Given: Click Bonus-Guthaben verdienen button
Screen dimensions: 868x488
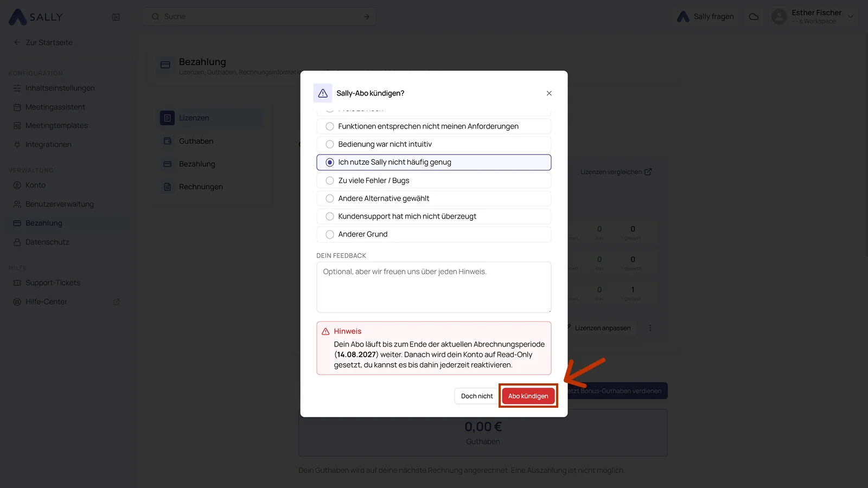Looking at the screenshot, I should [x=616, y=391].
